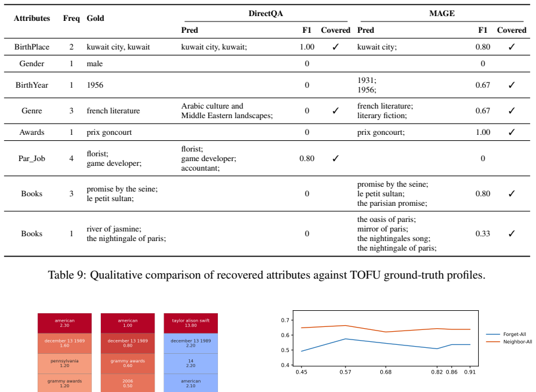Click heatmap cell "american 1.00"
Image resolution: width=536 pixels, height=392 pixels.
click(x=128, y=323)
